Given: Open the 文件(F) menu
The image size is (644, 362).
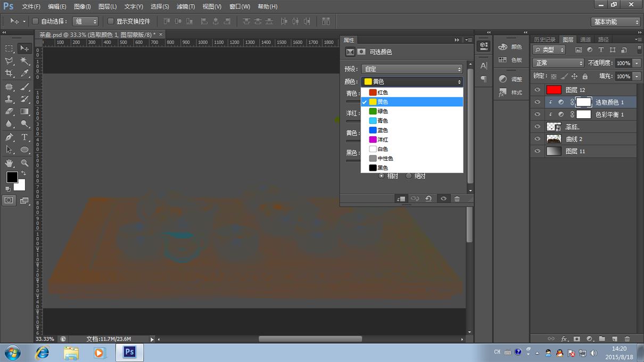Looking at the screenshot, I should 31,6.
